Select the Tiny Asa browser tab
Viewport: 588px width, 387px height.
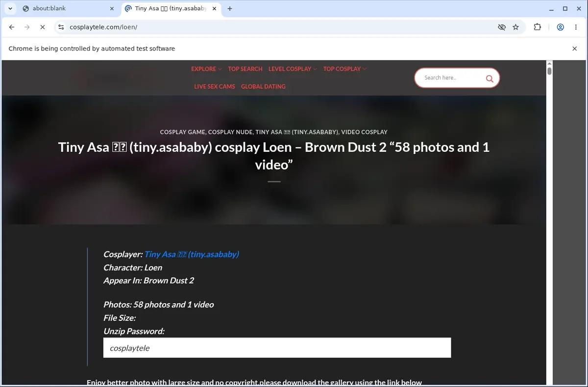coord(171,8)
